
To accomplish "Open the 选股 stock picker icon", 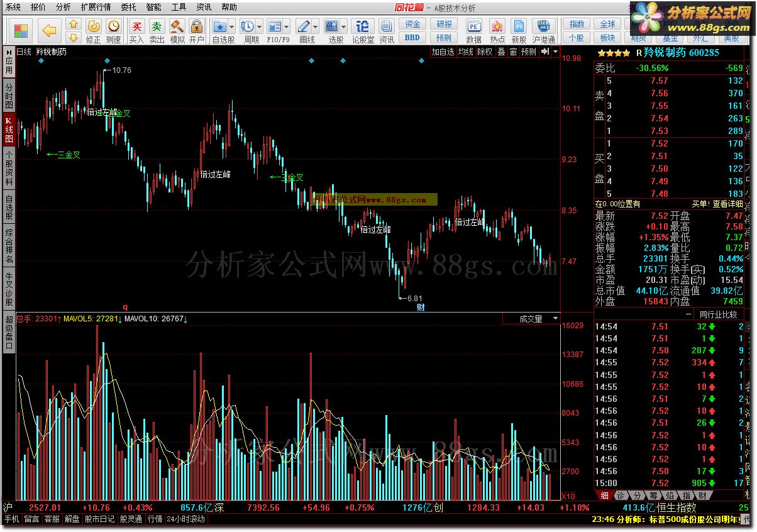I will [331, 26].
